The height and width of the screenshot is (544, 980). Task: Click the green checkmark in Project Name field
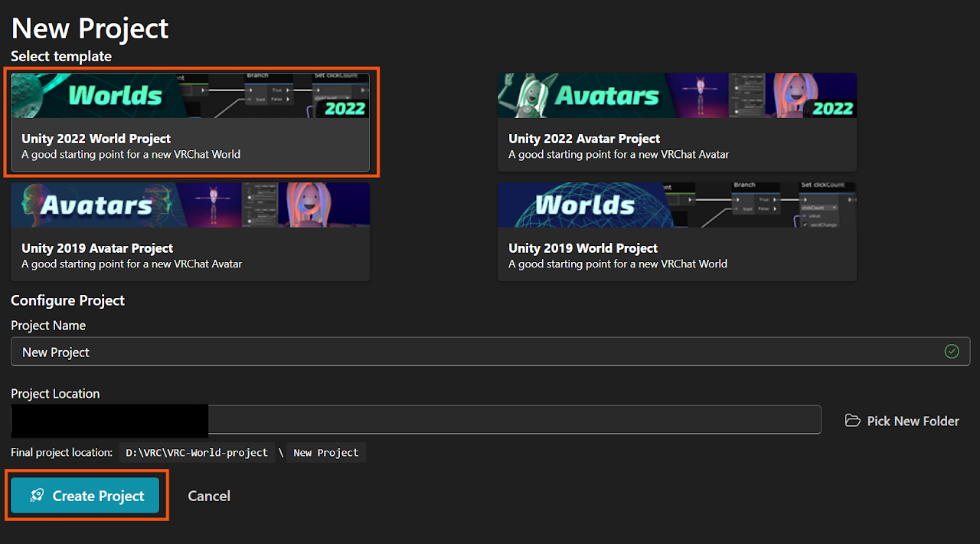[952, 352]
